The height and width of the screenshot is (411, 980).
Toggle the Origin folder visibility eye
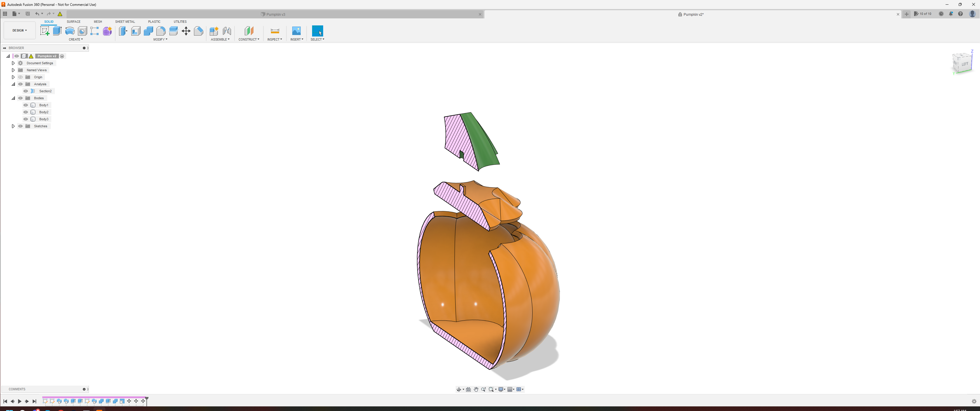coord(20,77)
